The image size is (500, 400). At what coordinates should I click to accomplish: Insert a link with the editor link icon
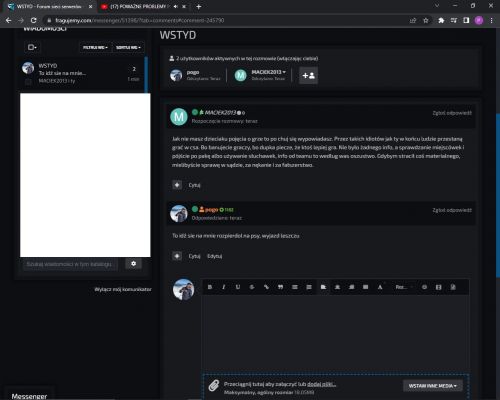[x=266, y=287]
